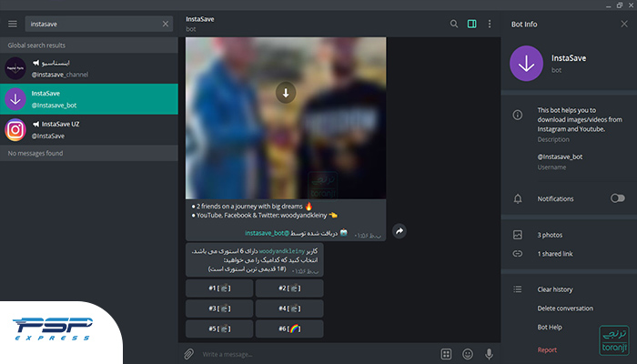Click the photo icon next to 3 photos

(518, 235)
